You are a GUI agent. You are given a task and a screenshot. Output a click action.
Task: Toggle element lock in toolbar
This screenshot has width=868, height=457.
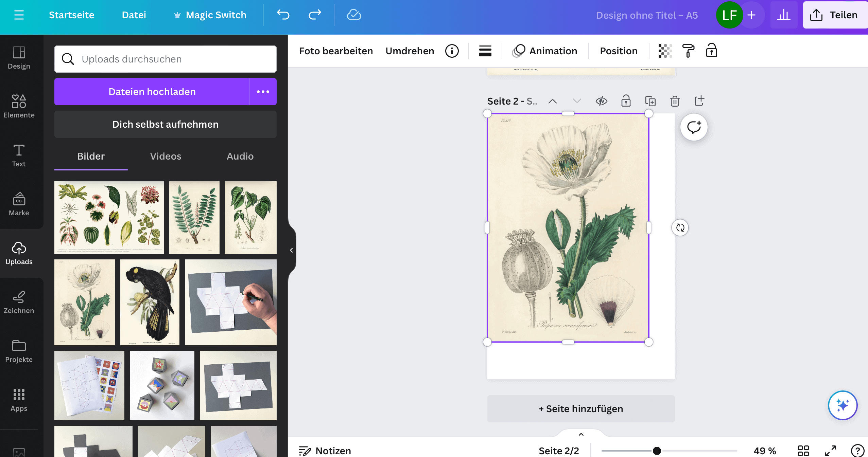[x=711, y=51]
